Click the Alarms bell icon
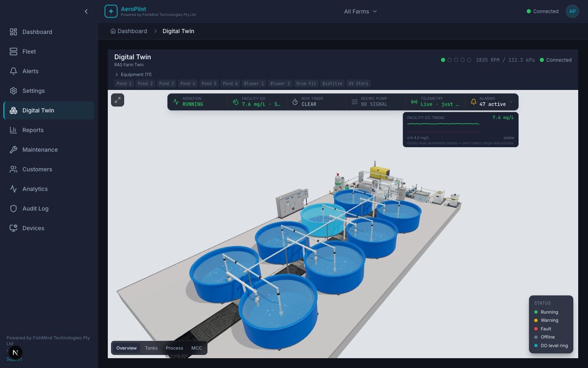Screen dimensions: 588x368 [474, 102]
